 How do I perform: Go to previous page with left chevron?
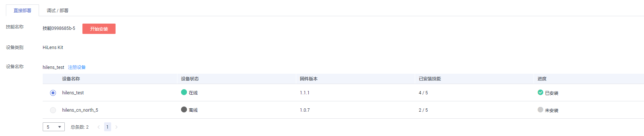coord(99,127)
